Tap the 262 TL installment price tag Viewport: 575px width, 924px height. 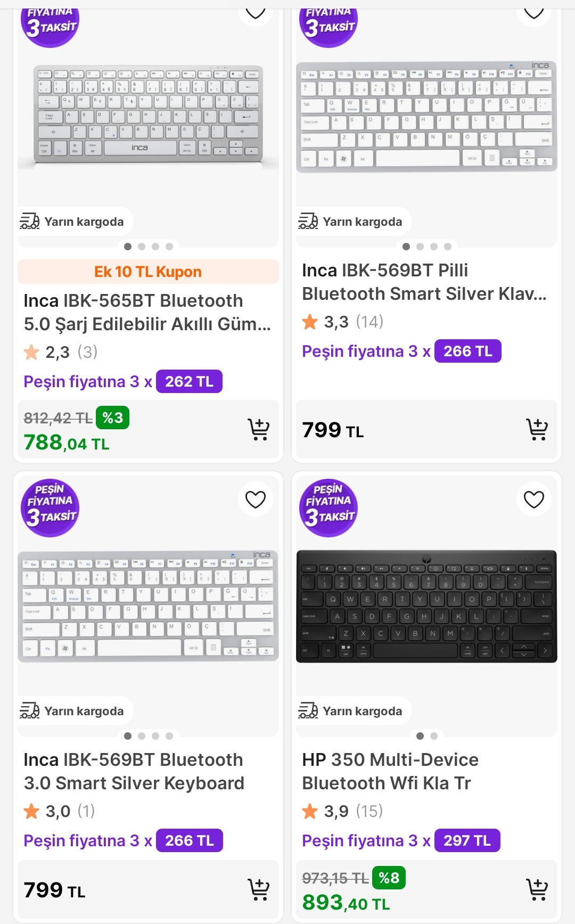(x=189, y=381)
